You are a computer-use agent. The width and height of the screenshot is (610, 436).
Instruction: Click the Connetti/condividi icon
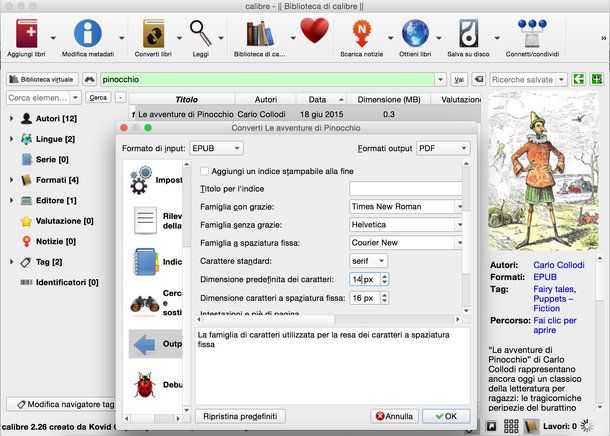[532, 34]
